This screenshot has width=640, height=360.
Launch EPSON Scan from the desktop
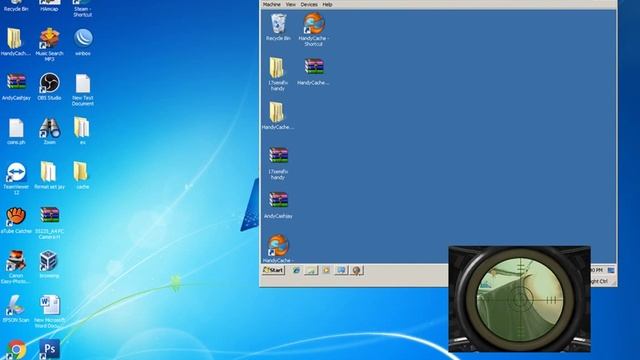(16, 309)
